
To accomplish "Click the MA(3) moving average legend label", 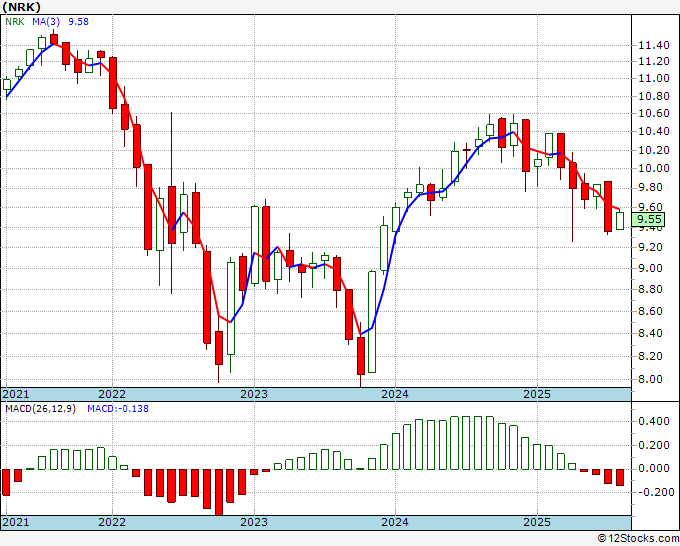I will tap(46, 21).
